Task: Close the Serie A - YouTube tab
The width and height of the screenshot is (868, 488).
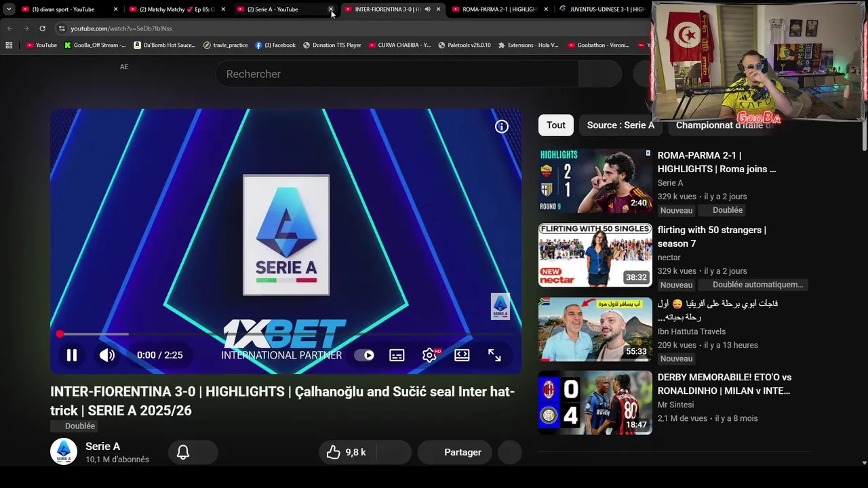Action: click(x=331, y=9)
